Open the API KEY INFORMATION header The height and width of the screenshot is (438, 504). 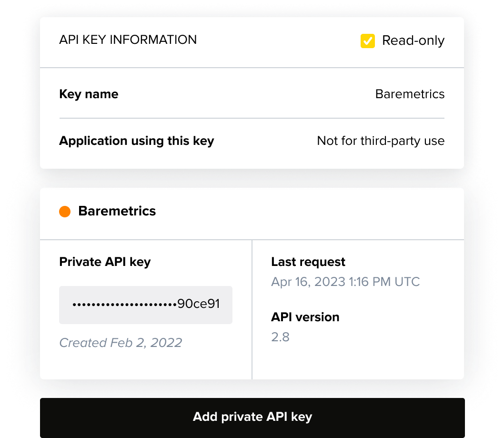pyautogui.click(x=128, y=40)
